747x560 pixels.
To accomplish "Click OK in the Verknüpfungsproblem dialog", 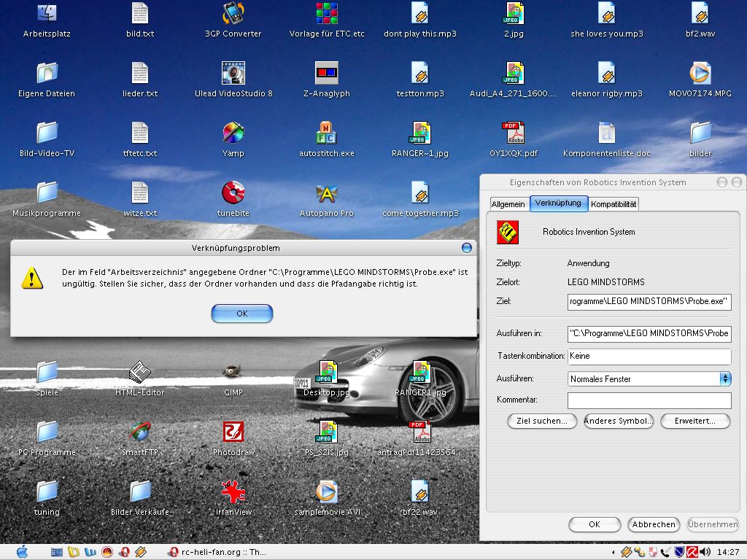I will click(241, 314).
